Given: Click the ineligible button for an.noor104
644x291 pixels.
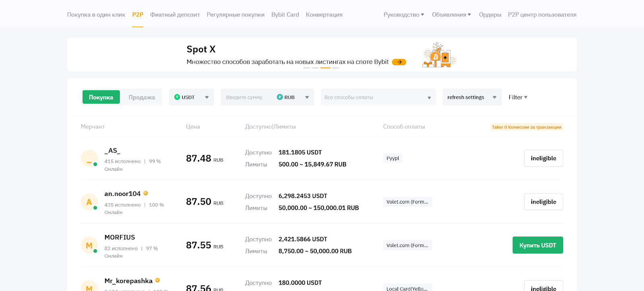Looking at the screenshot, I should (543, 202).
